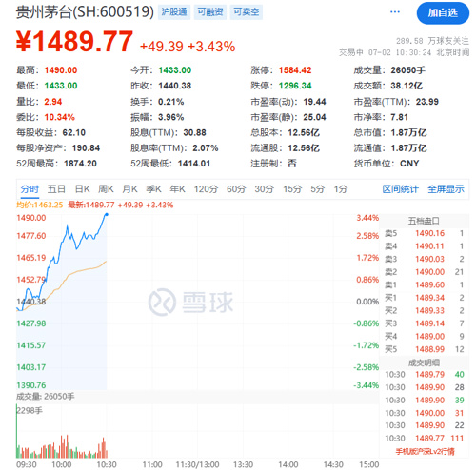
Task: Open the 手机版沪深Lv2行情 link
Action: click(x=426, y=451)
